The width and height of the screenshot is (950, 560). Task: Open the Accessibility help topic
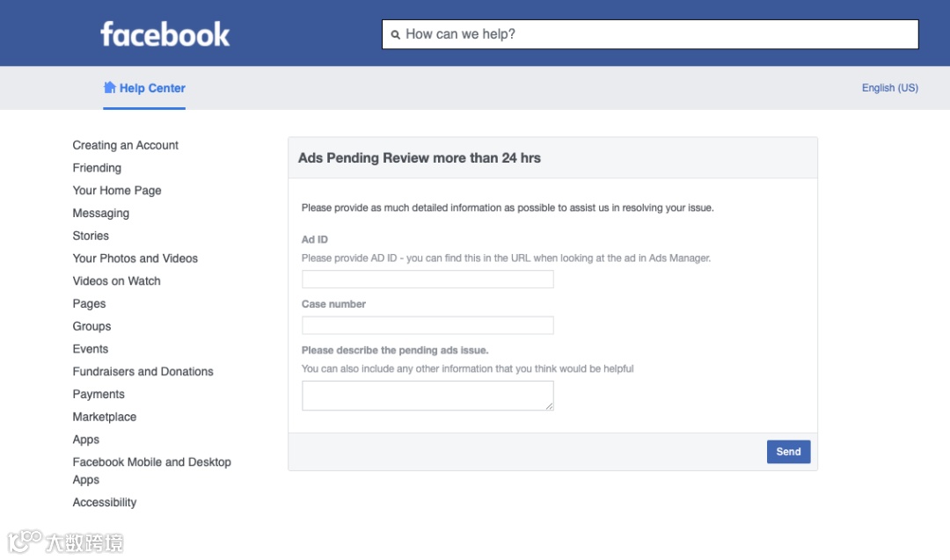104,503
